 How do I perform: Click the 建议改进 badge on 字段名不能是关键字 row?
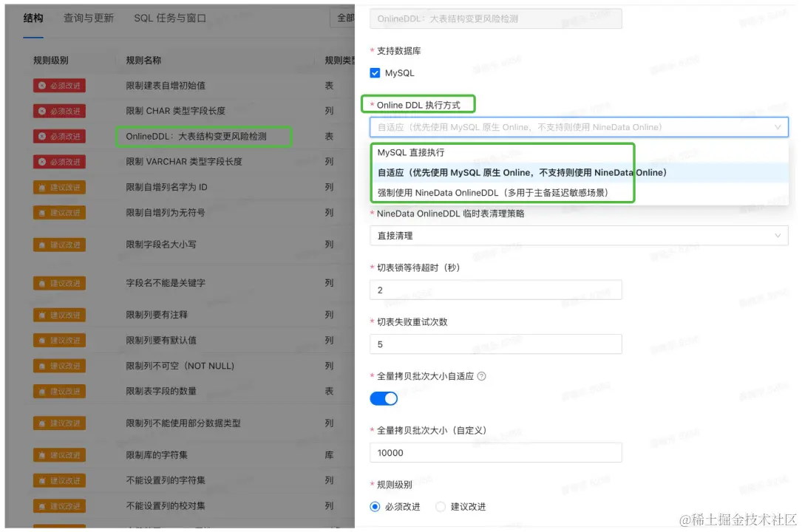click(x=59, y=283)
